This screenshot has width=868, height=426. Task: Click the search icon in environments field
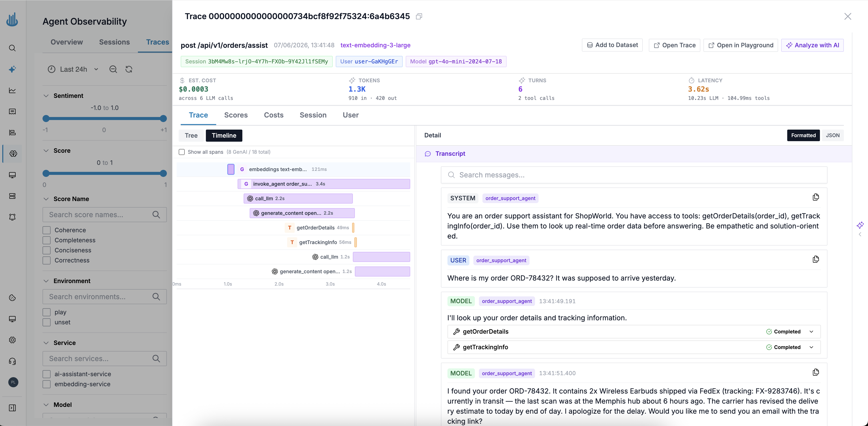156,297
